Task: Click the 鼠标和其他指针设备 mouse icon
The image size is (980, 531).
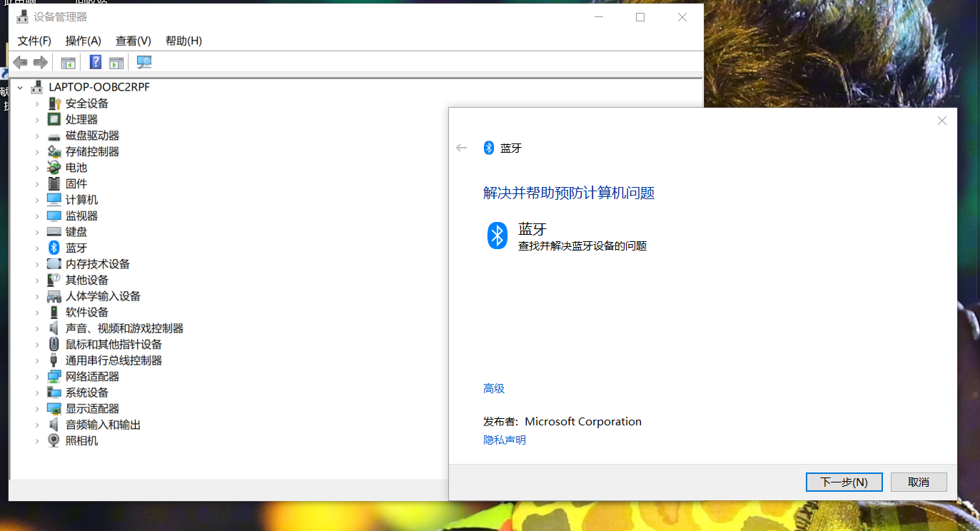Action: click(x=54, y=344)
